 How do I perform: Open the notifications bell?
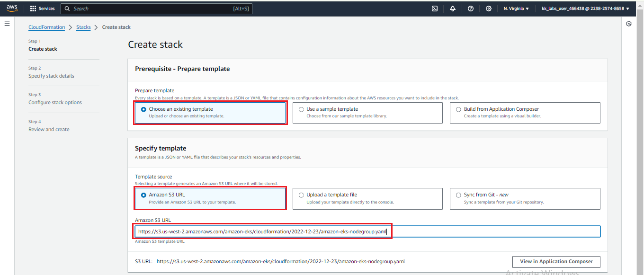click(453, 9)
